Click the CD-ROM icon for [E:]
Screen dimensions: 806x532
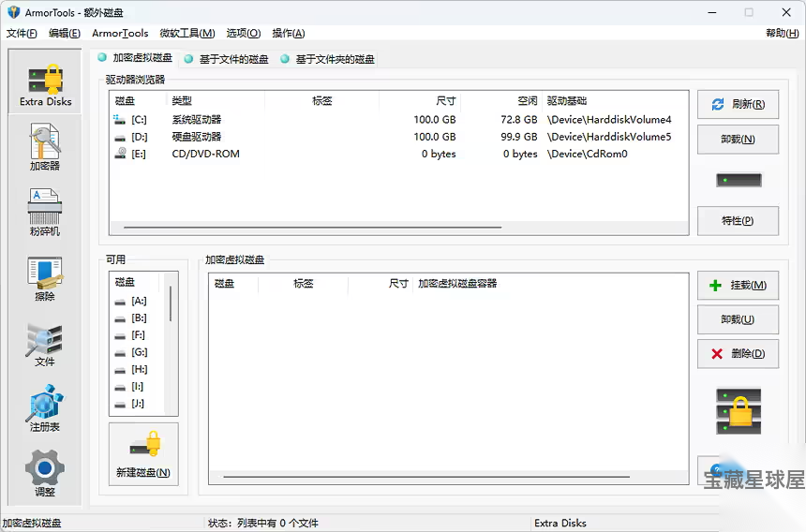coord(120,153)
